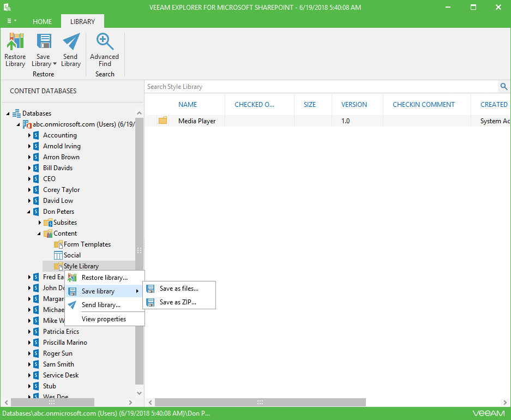Click the Restore library context menu icon
The image size is (511, 420).
(x=72, y=278)
